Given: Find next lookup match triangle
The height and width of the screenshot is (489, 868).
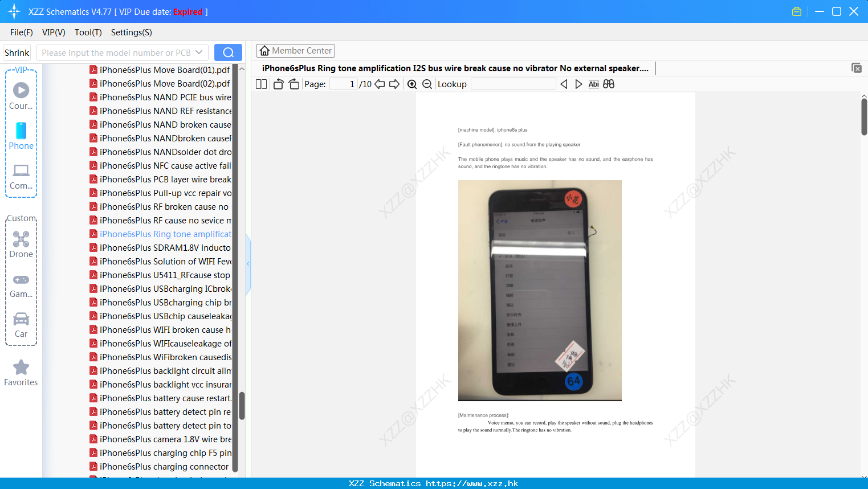Looking at the screenshot, I should click(x=578, y=84).
